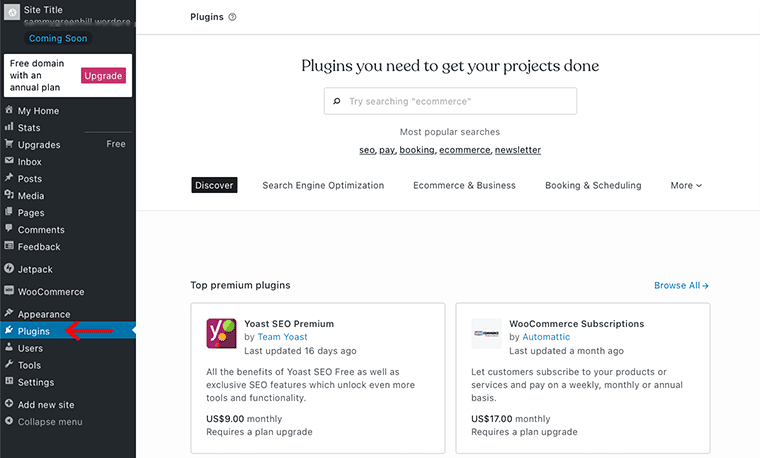Click the WooCommerce Subscriptions plugin logo
This screenshot has height=458, width=760.
(486, 333)
